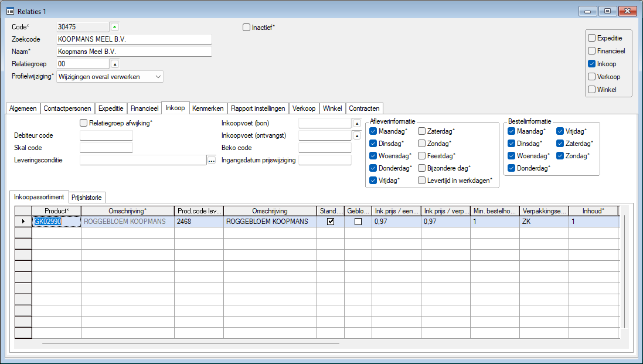The image size is (643, 364).
Task: Click the Inhoud column header
Action: click(x=593, y=211)
